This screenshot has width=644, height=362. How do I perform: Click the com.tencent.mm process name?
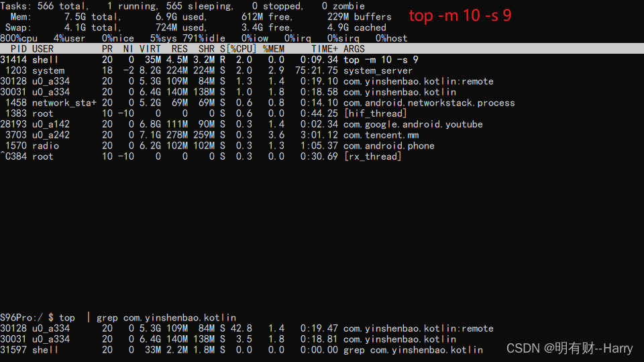[381, 135]
